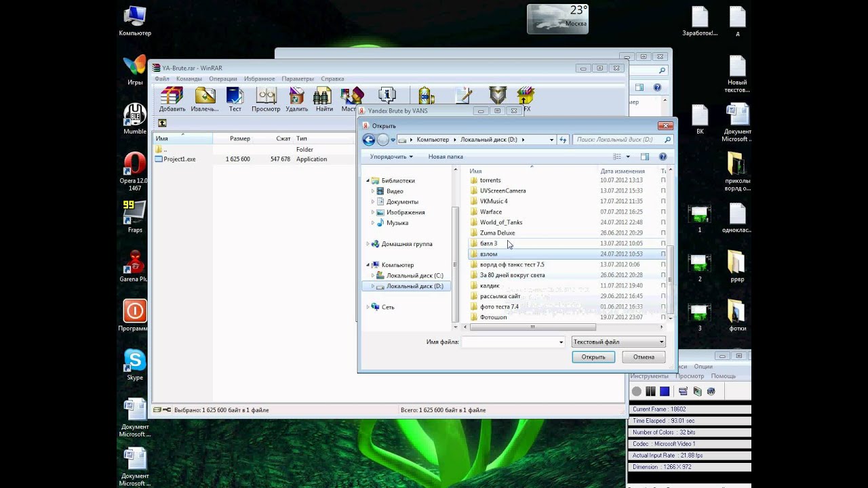Click search magnifier in Open dialog

(x=667, y=140)
